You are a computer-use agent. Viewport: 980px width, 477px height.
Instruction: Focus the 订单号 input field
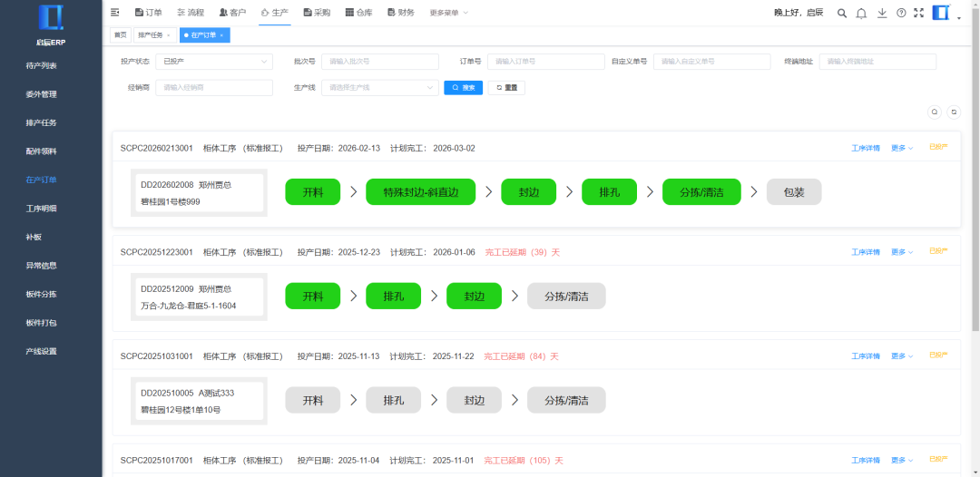546,61
